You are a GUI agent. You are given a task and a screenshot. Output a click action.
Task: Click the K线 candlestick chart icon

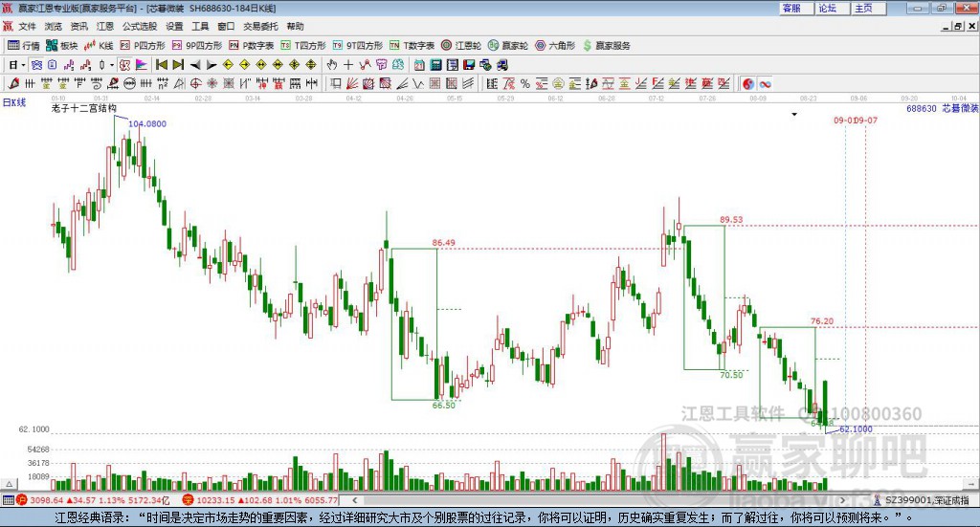(x=99, y=46)
